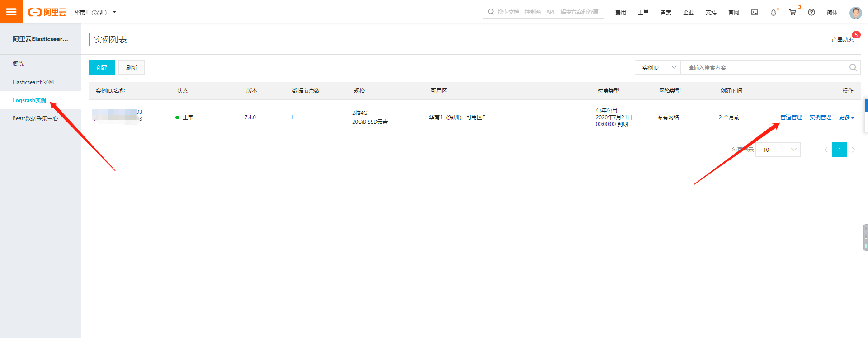The width and height of the screenshot is (868, 338).
Task: Open the help question mark icon
Action: point(811,12)
